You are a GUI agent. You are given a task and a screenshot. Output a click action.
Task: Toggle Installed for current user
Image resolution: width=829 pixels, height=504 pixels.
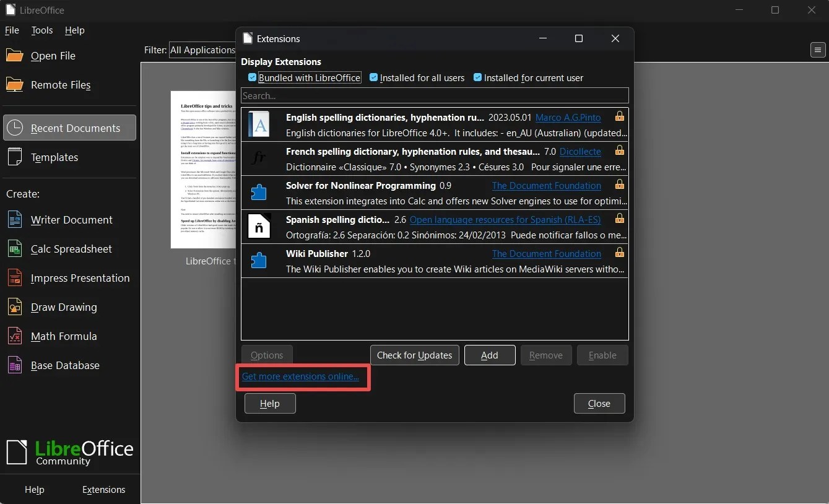(x=477, y=77)
